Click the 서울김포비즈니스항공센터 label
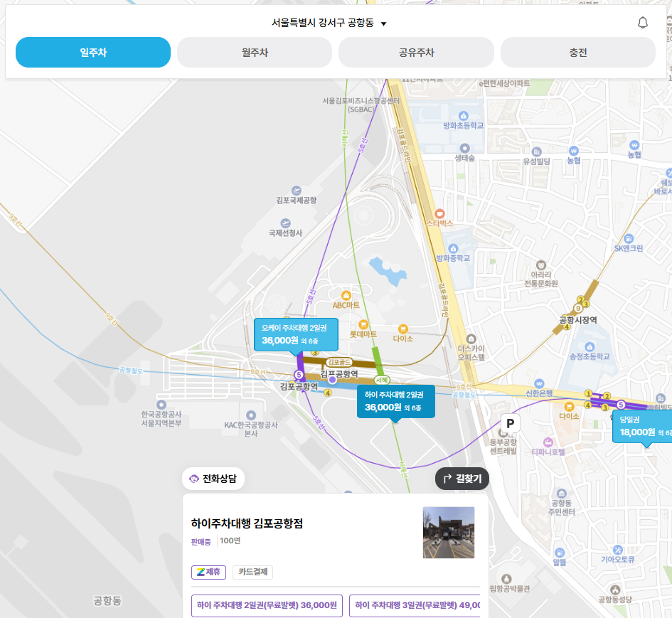Viewport: 672px width, 618px height. (361, 105)
